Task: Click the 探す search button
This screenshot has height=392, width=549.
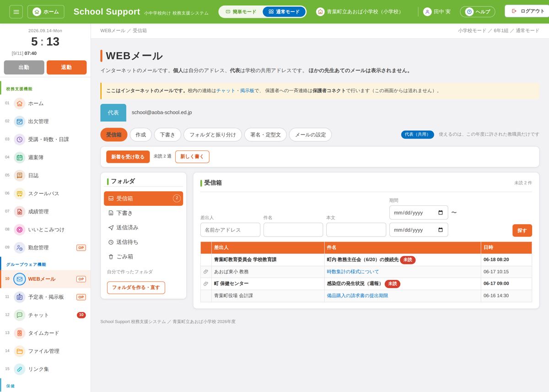Action: [x=522, y=231]
